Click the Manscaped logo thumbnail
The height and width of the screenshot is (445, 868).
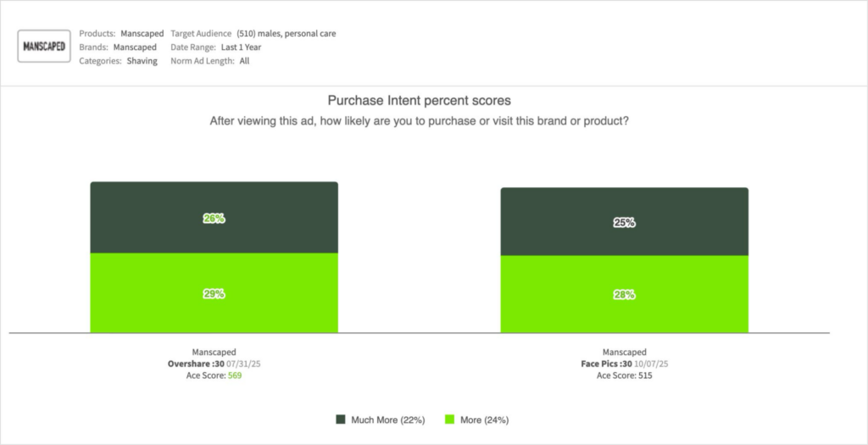pos(44,47)
